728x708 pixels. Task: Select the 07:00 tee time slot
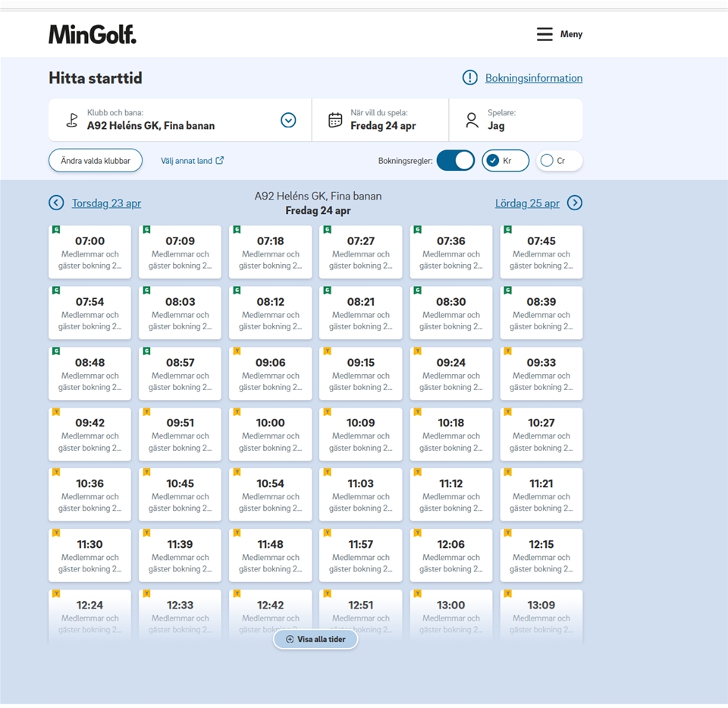pyautogui.click(x=89, y=252)
